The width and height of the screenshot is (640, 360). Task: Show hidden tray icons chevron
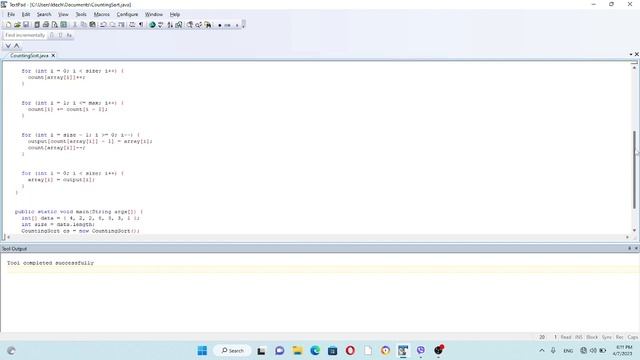pyautogui.click(x=542, y=351)
